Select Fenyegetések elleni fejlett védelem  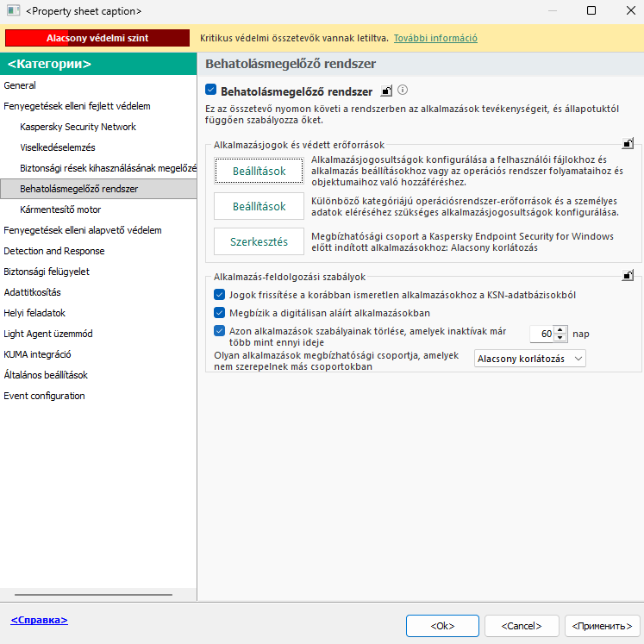pyautogui.click(x=77, y=106)
